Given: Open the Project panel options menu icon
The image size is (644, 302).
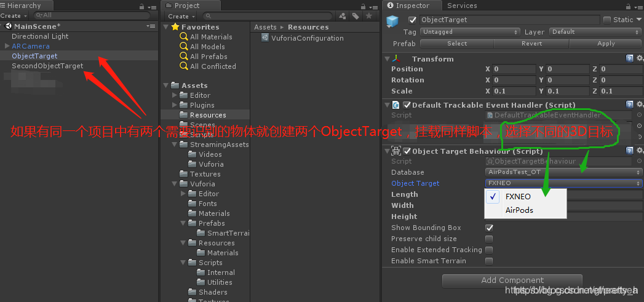Looking at the screenshot, I should (373, 6).
